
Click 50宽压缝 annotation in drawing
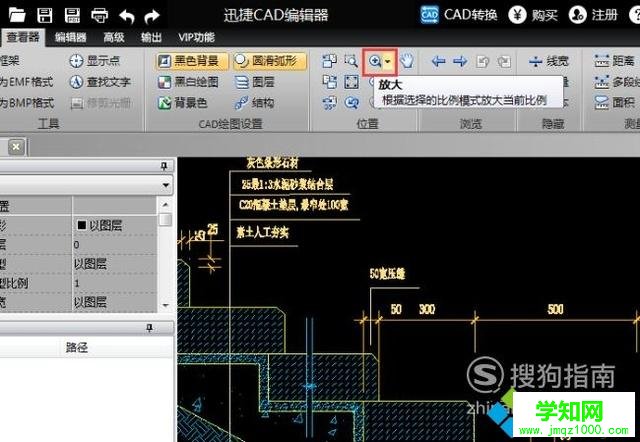[x=387, y=273]
